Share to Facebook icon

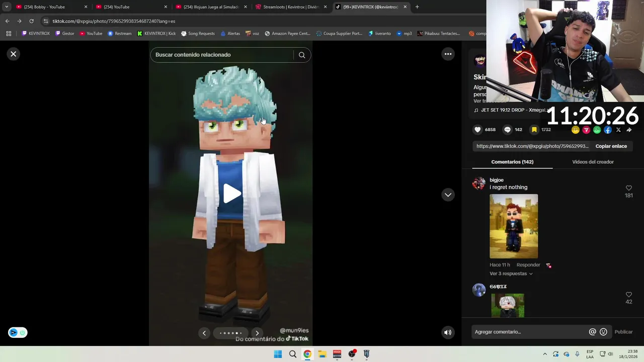click(607, 130)
